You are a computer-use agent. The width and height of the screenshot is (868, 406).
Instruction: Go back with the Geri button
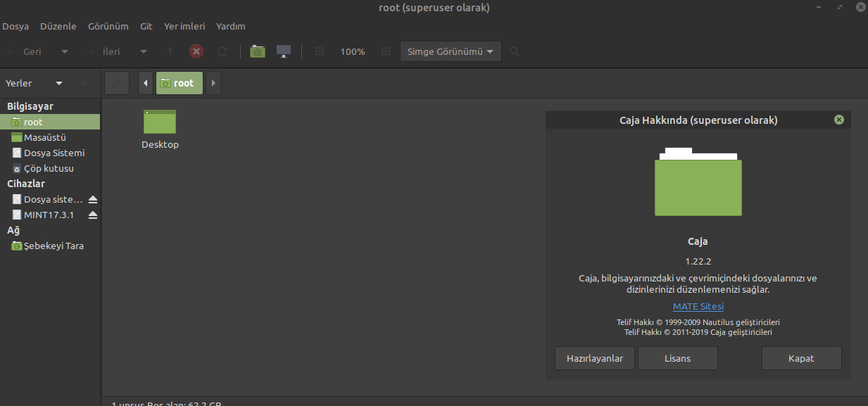pos(25,51)
